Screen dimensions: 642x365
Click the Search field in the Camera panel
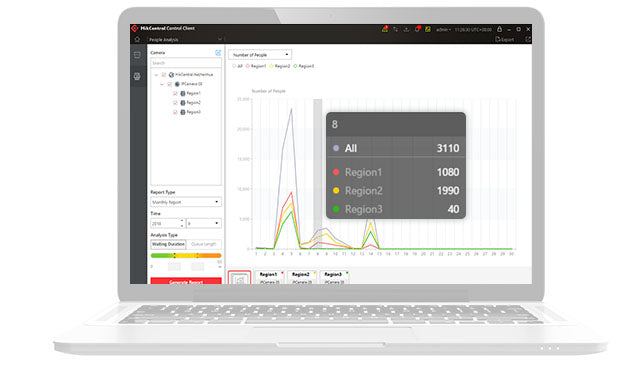(x=186, y=63)
